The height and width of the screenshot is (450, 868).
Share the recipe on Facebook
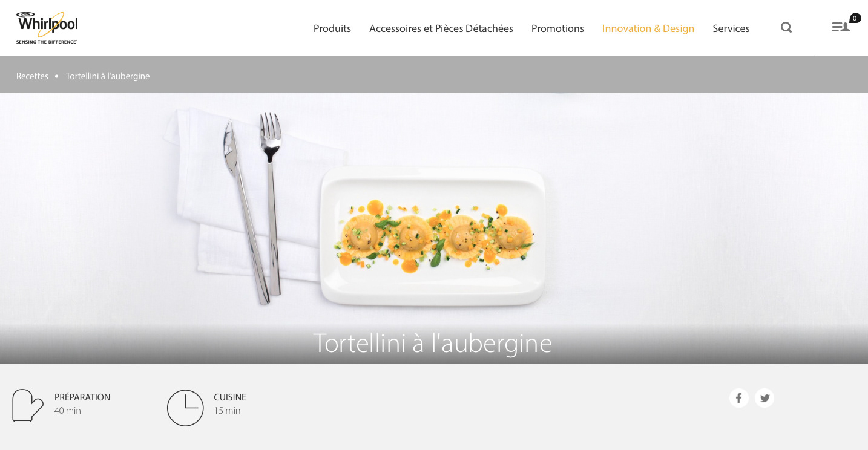(739, 398)
